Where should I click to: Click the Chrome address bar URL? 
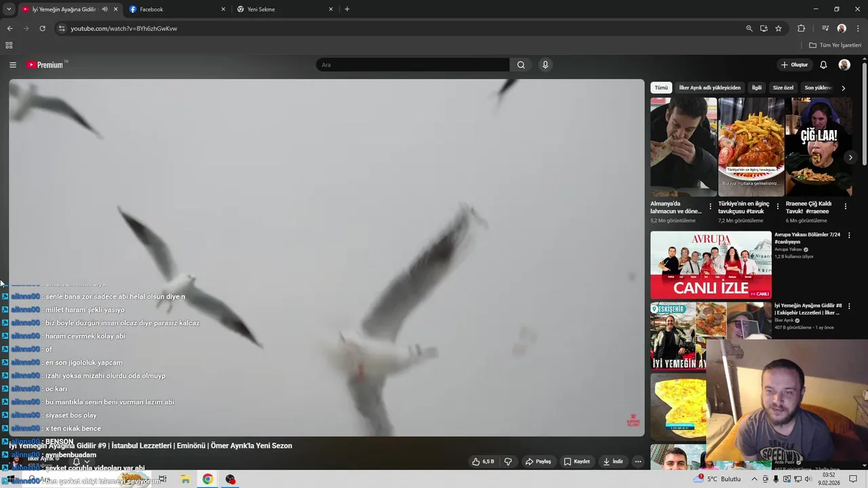124,28
